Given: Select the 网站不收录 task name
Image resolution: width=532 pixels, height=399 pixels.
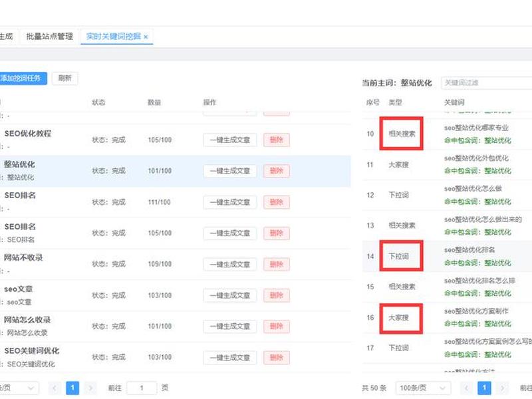Looking at the screenshot, I should point(23,258).
